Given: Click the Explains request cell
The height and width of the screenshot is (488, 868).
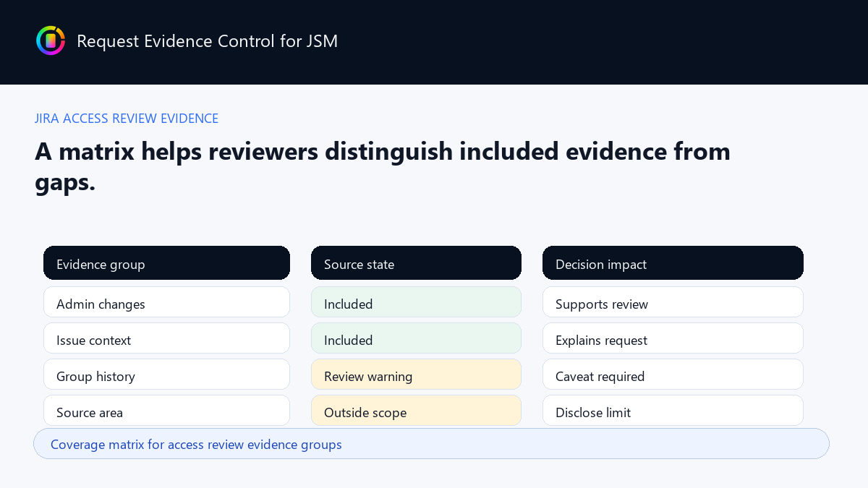Looking at the screenshot, I should pos(673,338).
